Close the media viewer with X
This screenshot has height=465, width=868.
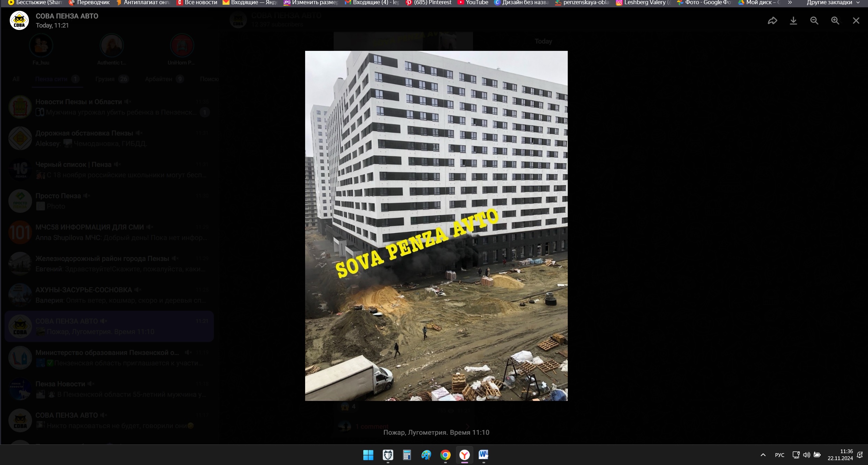(x=856, y=21)
